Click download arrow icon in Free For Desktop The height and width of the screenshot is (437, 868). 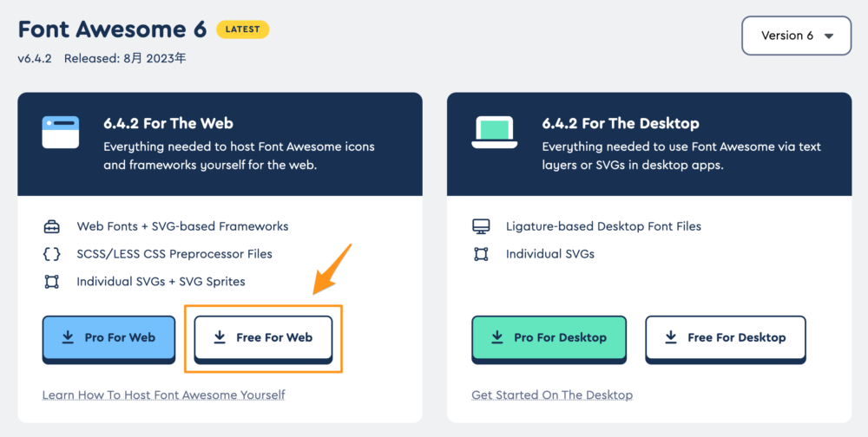click(x=671, y=337)
